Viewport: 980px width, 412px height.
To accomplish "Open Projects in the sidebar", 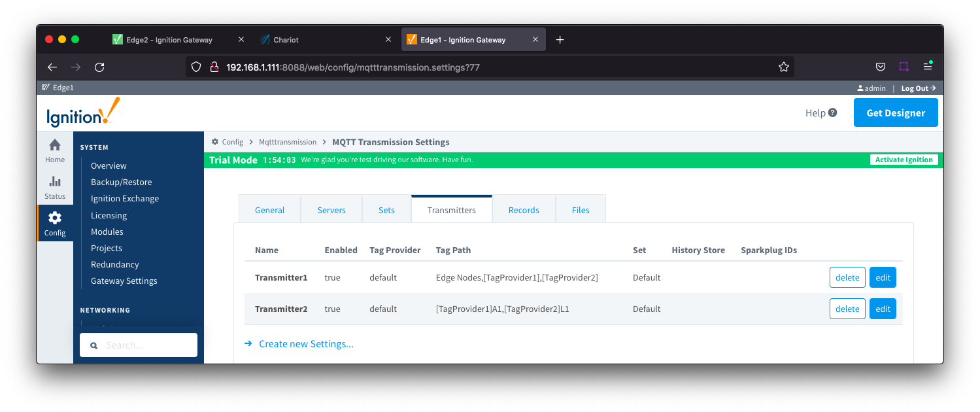I will point(107,248).
